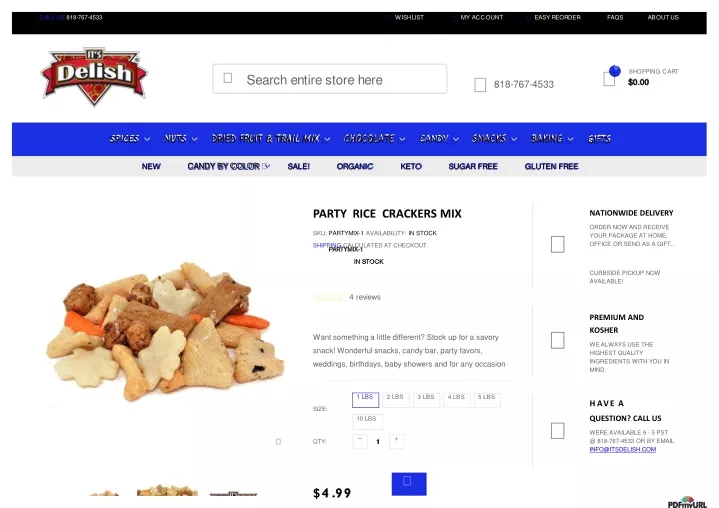This screenshot has width=719, height=508.
Task: Open the shopping cart icon
Action: click(x=609, y=79)
